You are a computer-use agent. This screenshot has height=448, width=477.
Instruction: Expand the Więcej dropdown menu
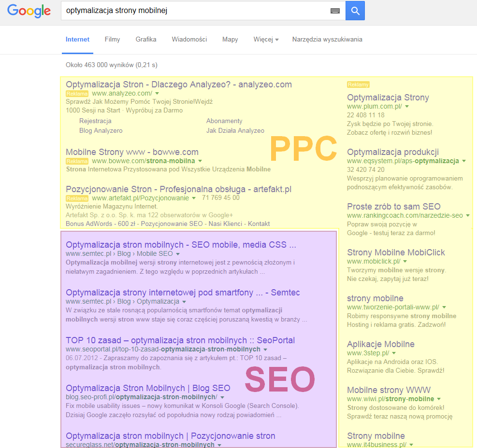pos(266,40)
